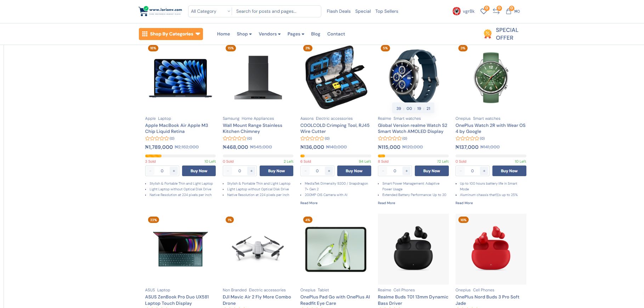Read More about realme Watch S2

click(386, 203)
